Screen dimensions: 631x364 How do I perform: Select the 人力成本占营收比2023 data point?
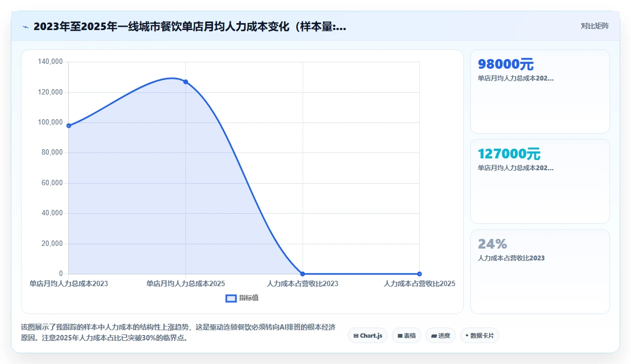coord(303,274)
